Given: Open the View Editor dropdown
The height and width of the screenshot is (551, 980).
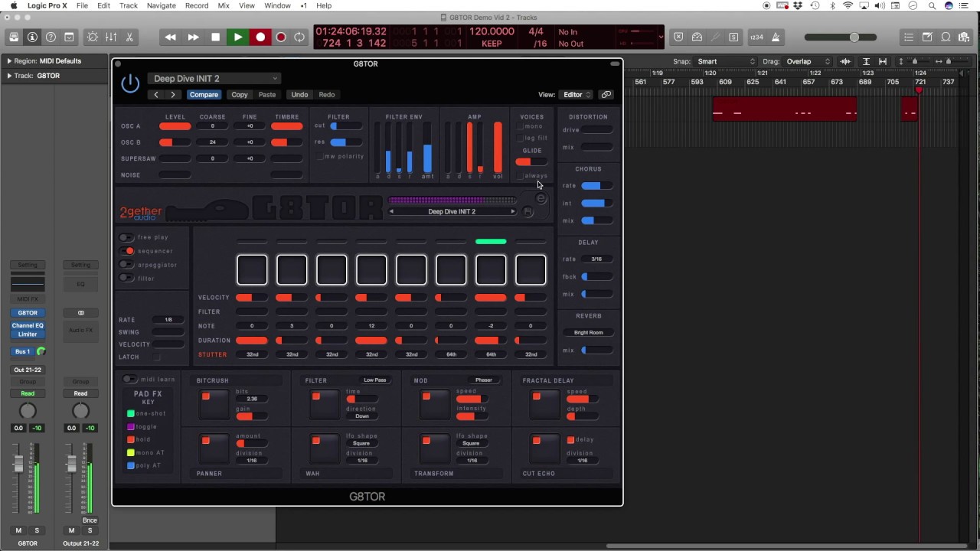Looking at the screenshot, I should pos(577,95).
